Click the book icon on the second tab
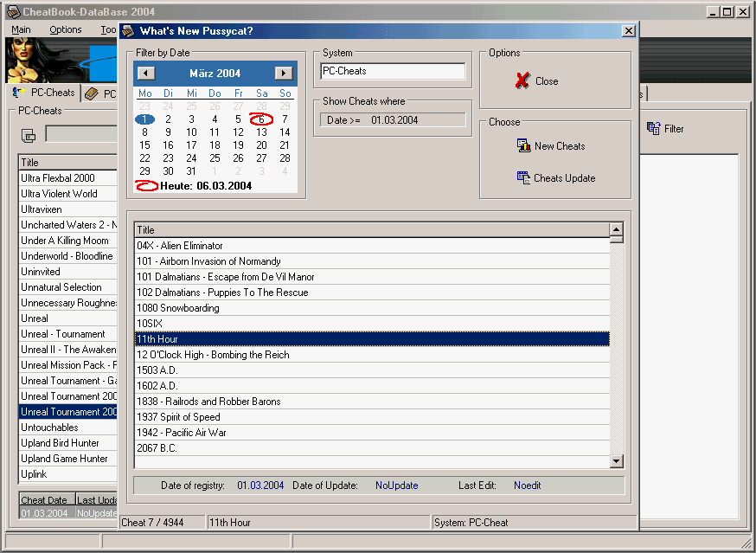This screenshot has width=756, height=553. [92, 94]
